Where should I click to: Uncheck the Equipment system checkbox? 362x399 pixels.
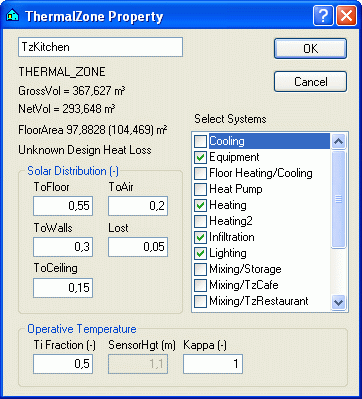pyautogui.click(x=200, y=157)
